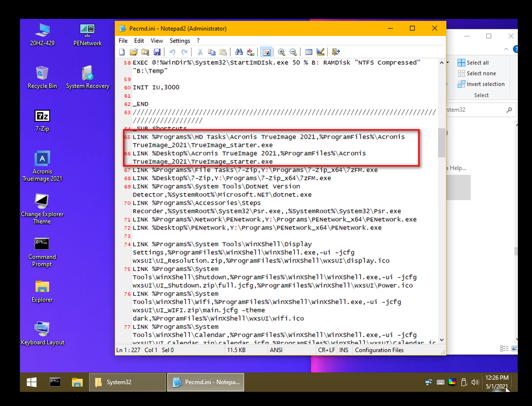Image resolution: width=532 pixels, height=406 pixels.
Task: Select the Keyboard Layout desktop icon
Action: tap(42, 333)
